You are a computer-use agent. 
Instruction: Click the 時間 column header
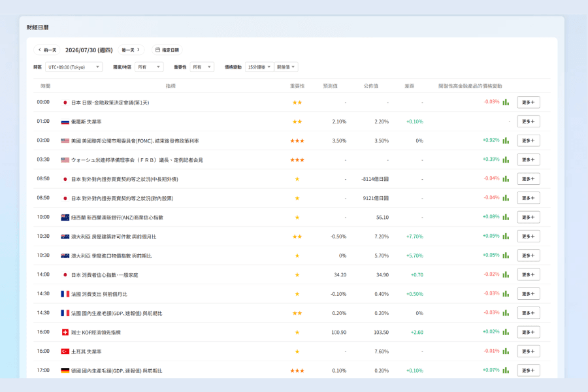coord(45,86)
